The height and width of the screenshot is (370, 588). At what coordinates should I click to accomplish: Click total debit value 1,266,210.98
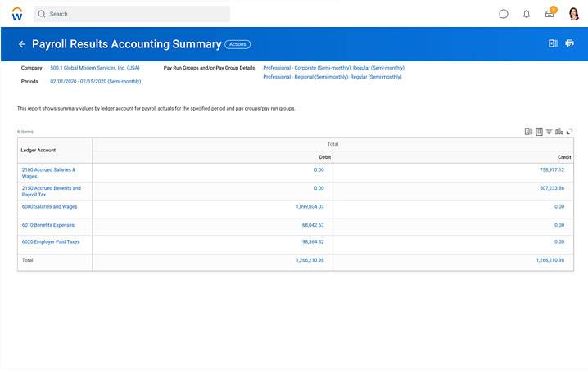tap(310, 260)
